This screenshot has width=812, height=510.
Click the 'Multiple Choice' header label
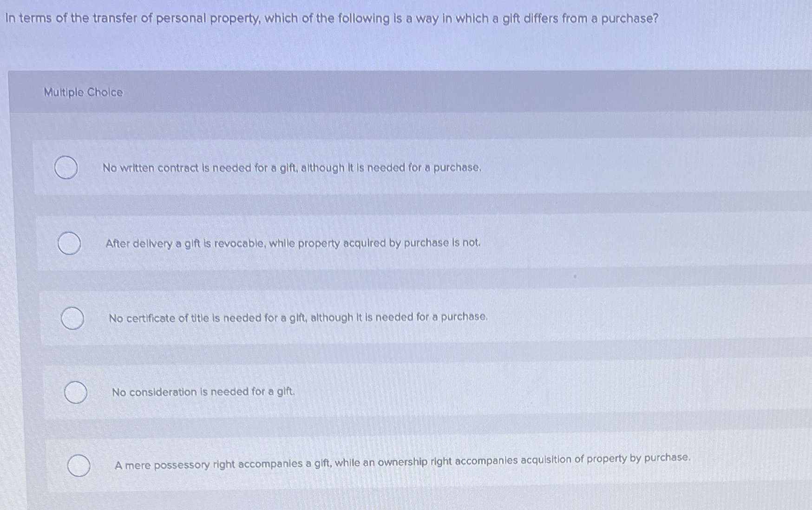coord(82,92)
